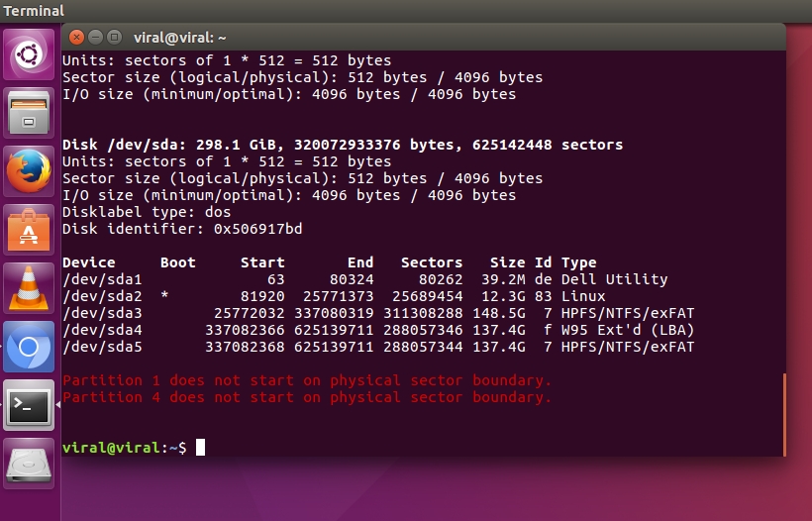The width and height of the screenshot is (812, 521).
Task: Click start sector 337082366
Action: (x=245, y=330)
